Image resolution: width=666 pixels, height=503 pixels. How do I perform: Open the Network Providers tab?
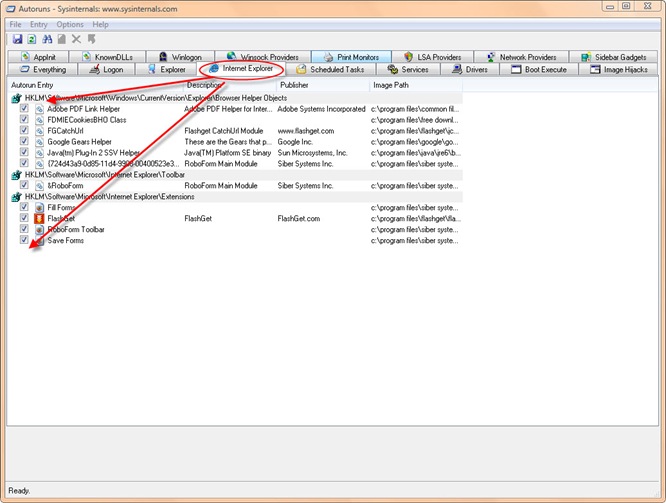click(x=521, y=57)
